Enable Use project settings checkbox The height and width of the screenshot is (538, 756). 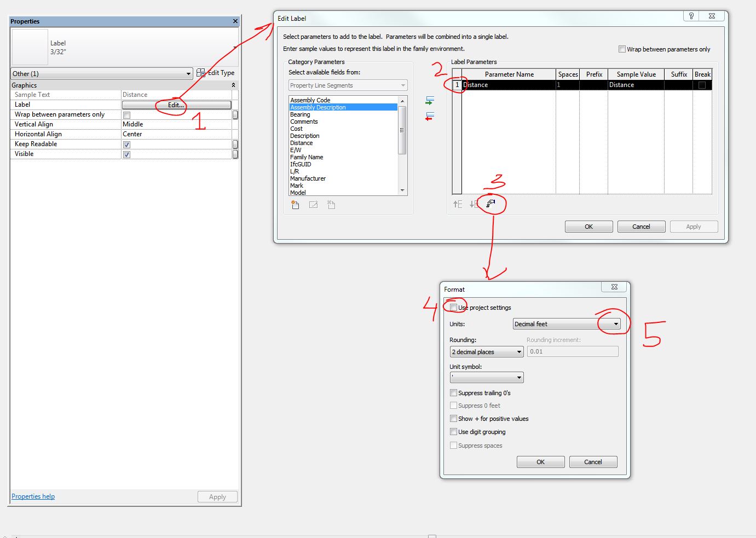click(x=453, y=308)
